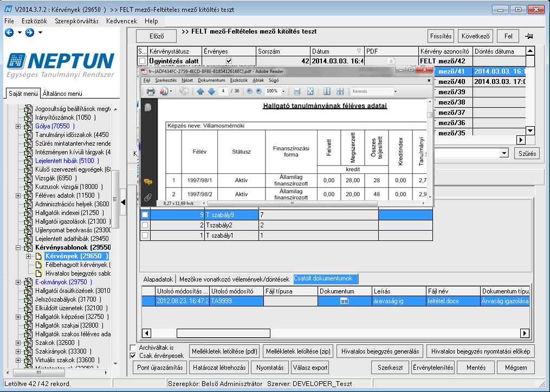Collapse the Kérvénysablonok (29550) node

click(x=18, y=247)
